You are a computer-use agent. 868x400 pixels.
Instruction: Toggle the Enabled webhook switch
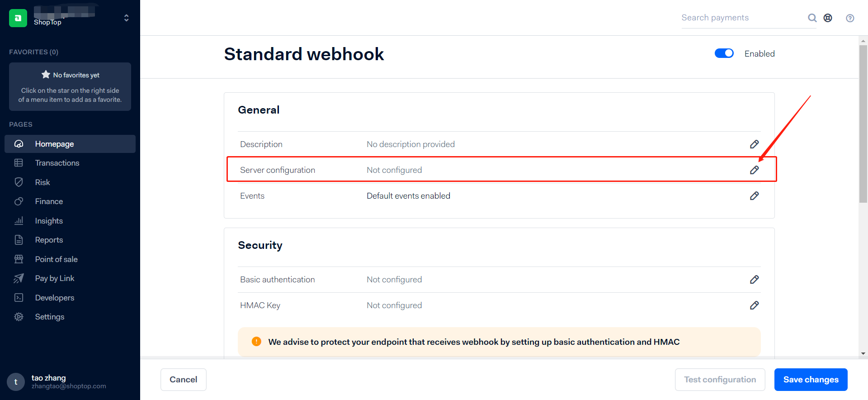(x=724, y=53)
